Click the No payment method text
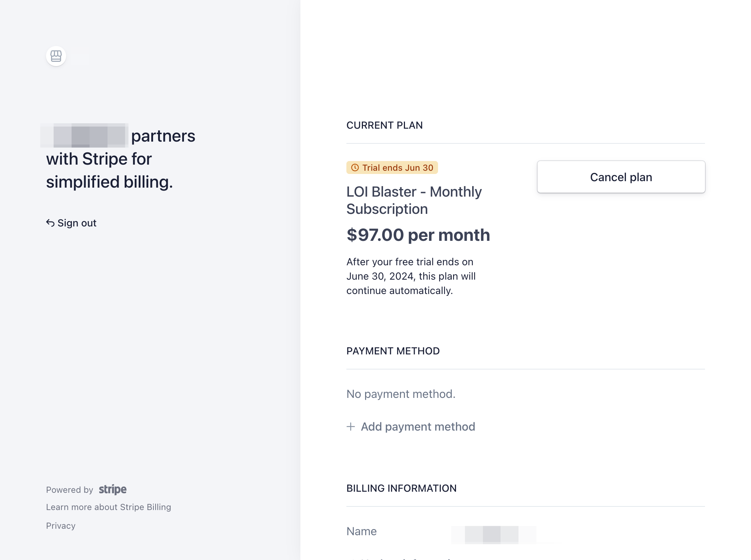Viewport: 751px width, 560px height. point(401,394)
